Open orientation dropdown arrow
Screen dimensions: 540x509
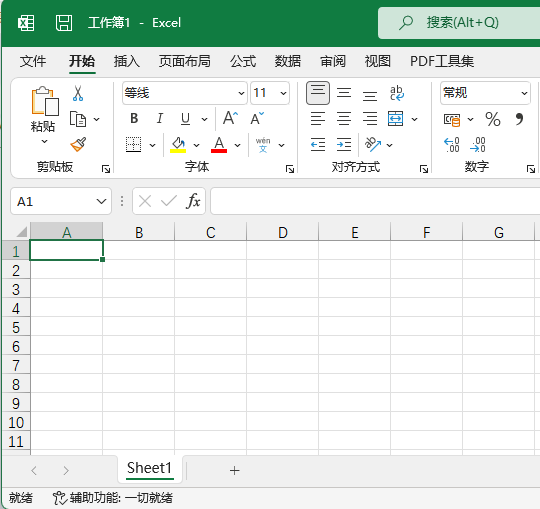[390, 145]
